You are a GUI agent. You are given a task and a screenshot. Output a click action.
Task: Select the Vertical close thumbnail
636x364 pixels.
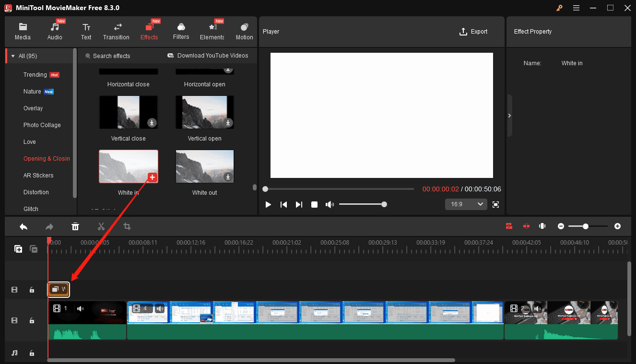click(x=128, y=112)
